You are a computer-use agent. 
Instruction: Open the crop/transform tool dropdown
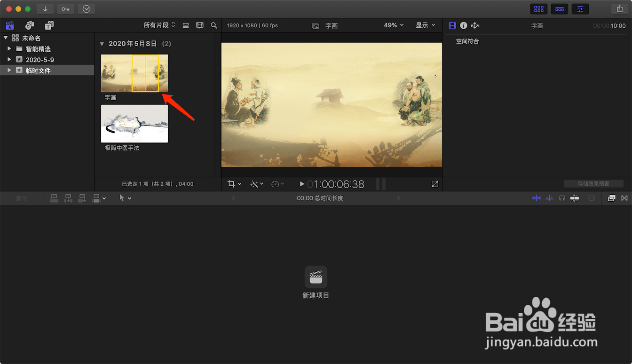click(234, 184)
